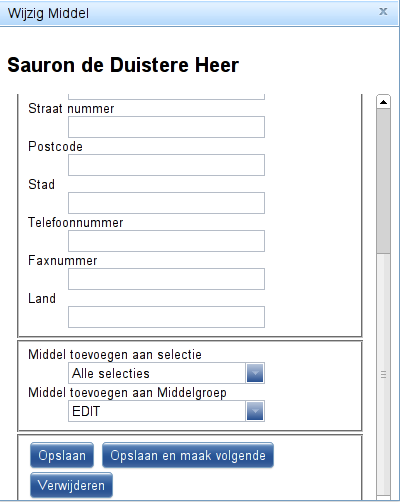
Task: Click the Wijzig Middel title bar text
Action: (48, 14)
